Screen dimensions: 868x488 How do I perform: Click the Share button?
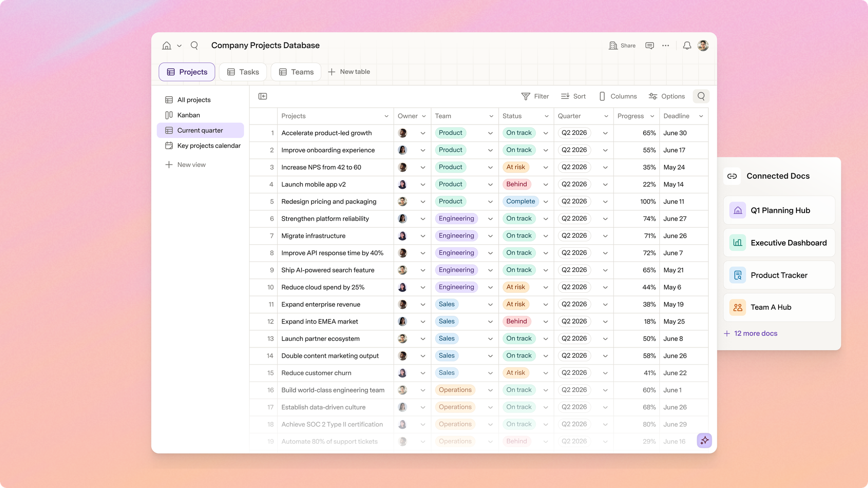pos(622,46)
